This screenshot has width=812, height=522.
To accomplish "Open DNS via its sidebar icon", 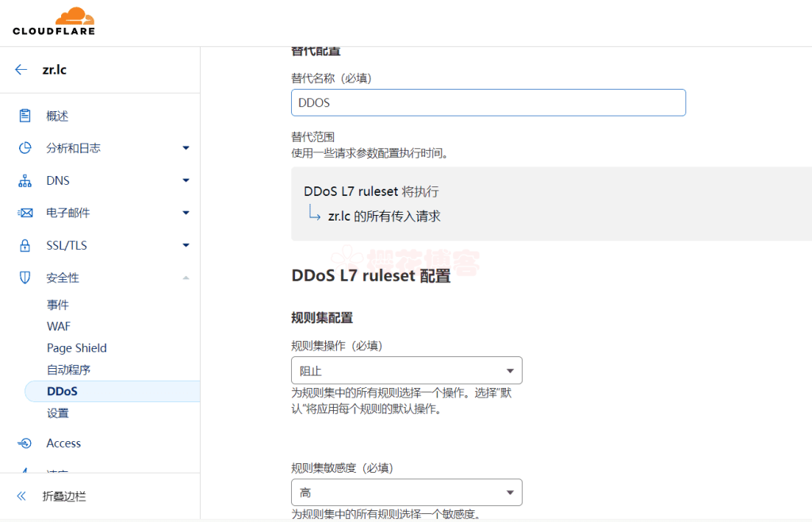I will 25,180.
